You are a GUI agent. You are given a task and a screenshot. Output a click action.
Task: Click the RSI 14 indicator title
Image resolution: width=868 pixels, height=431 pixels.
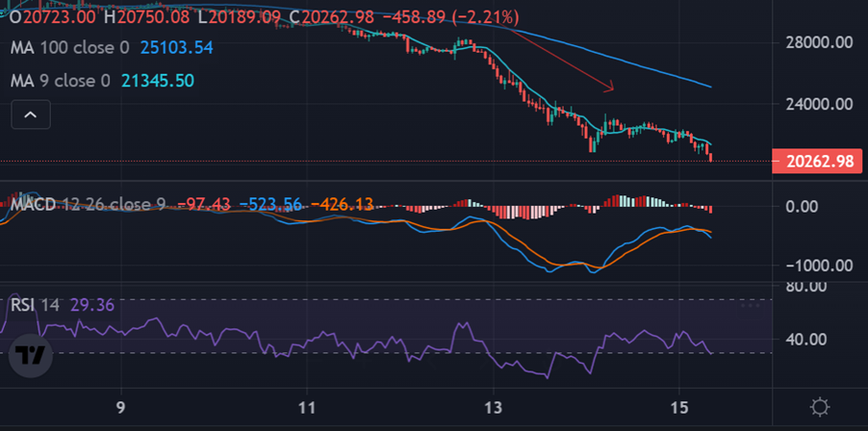(37, 304)
